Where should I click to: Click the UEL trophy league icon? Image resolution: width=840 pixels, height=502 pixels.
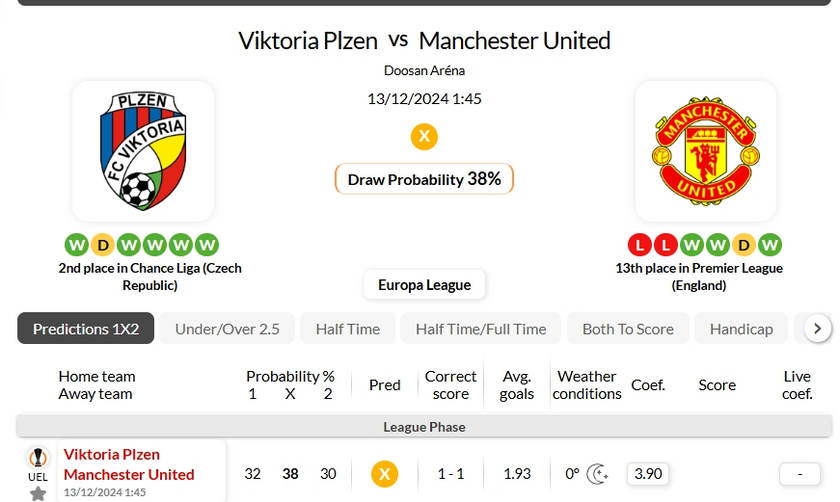pyautogui.click(x=38, y=458)
